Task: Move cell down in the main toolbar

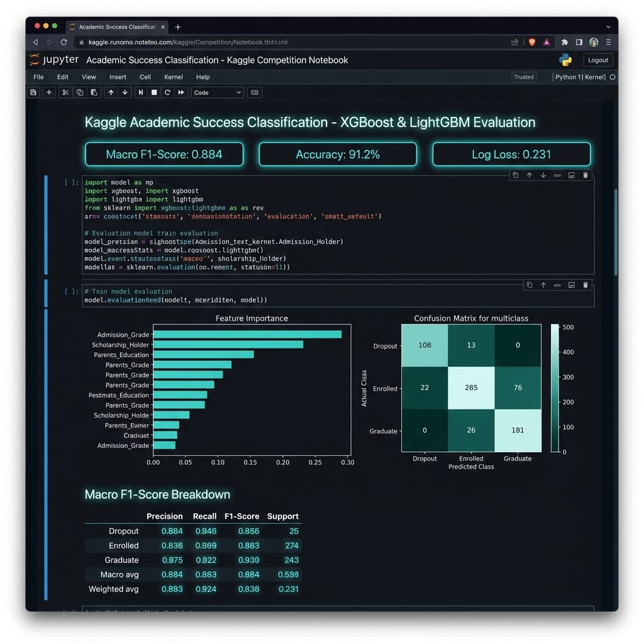Action: click(x=125, y=92)
